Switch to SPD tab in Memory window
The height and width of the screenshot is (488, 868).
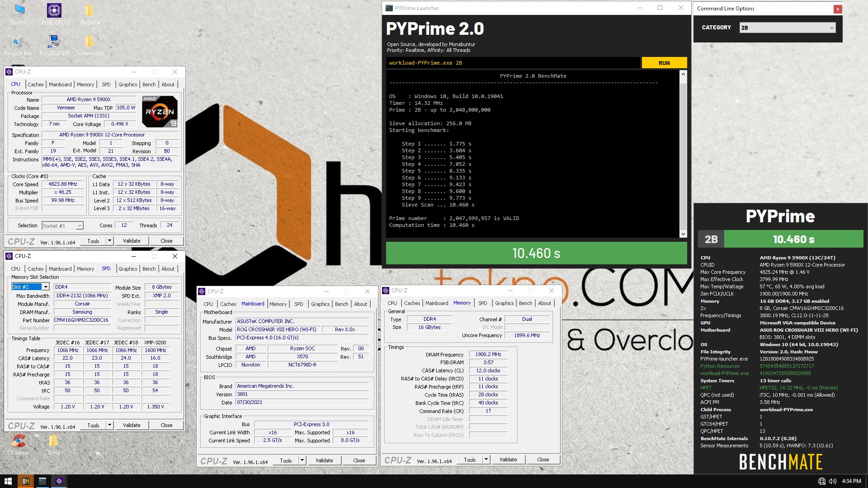pos(483,303)
